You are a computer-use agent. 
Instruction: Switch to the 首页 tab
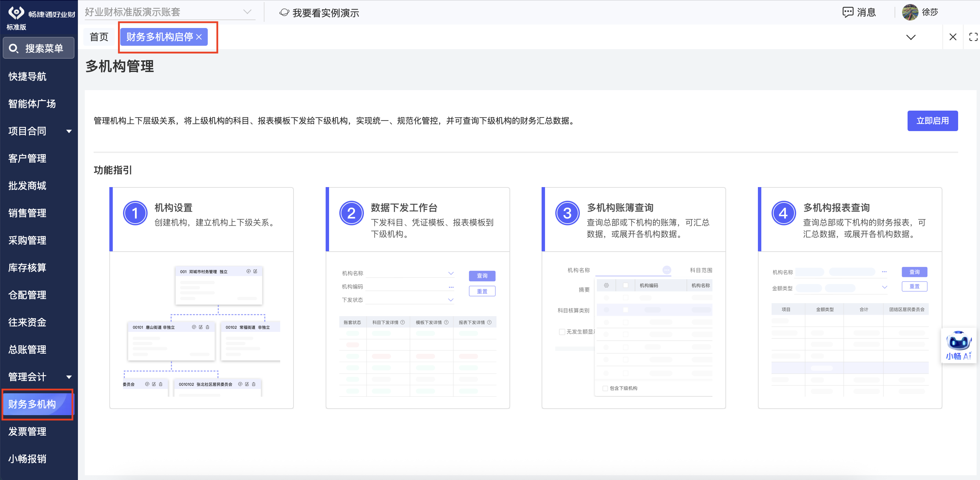click(99, 37)
